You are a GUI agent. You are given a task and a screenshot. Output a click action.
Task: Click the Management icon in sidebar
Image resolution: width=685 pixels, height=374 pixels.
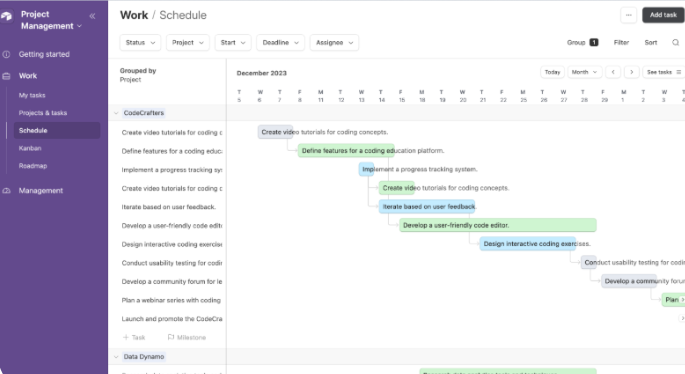pos(6,191)
